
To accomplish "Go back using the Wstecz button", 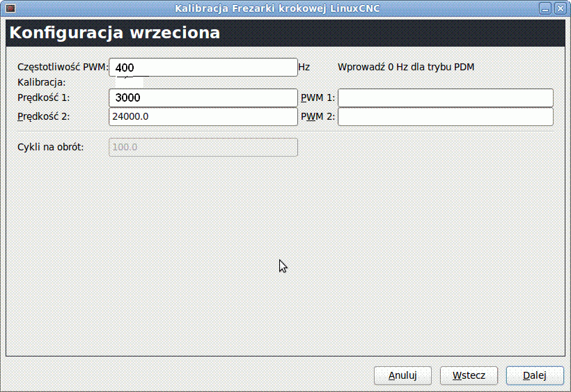I will [469, 375].
